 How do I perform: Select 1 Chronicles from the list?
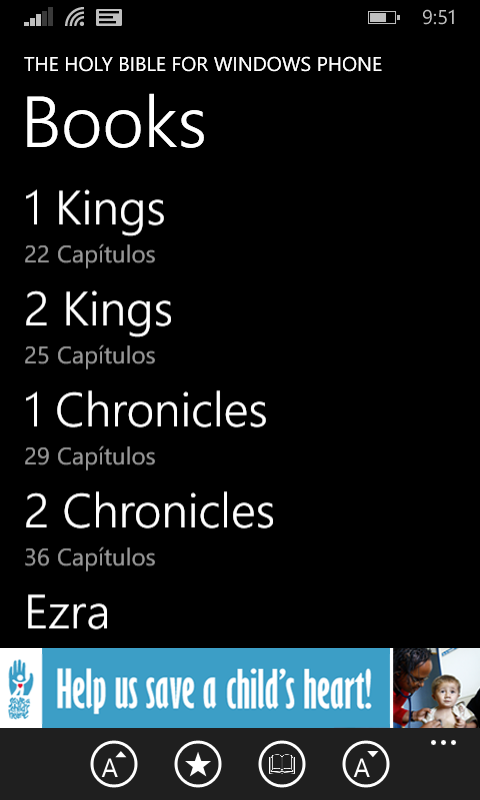coord(146,410)
